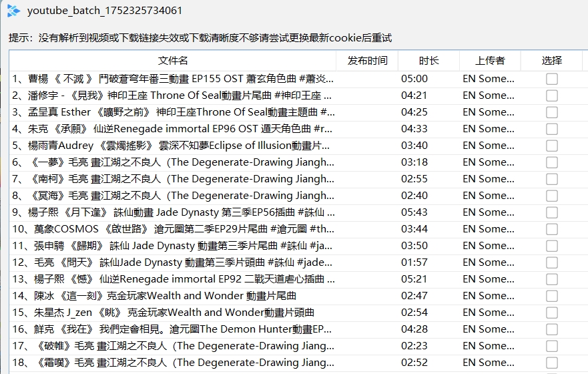The width and height of the screenshot is (588, 374).
Task: Click file name 楊子熙《憾》仙逆Renegade immortal EP92
Action: [x=173, y=279]
